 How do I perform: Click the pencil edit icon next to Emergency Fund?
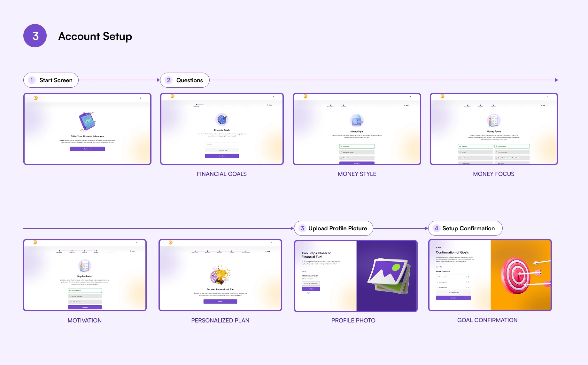(x=466, y=277)
